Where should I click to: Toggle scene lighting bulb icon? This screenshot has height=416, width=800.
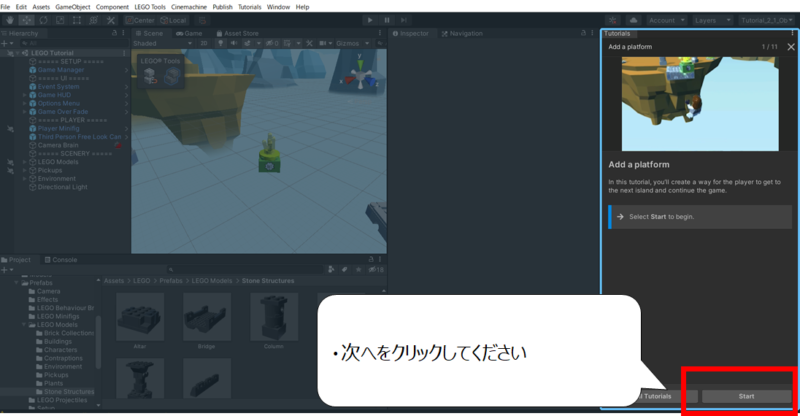pyautogui.click(x=220, y=43)
